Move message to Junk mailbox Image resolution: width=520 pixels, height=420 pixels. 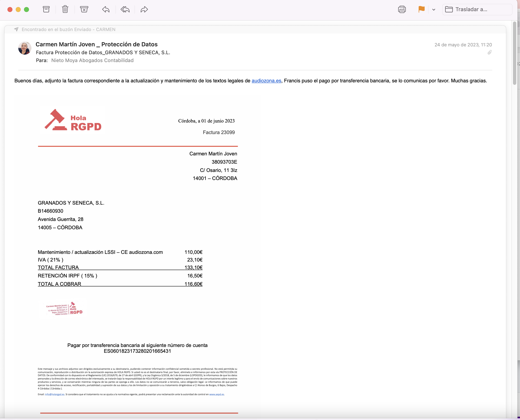[x=84, y=10]
